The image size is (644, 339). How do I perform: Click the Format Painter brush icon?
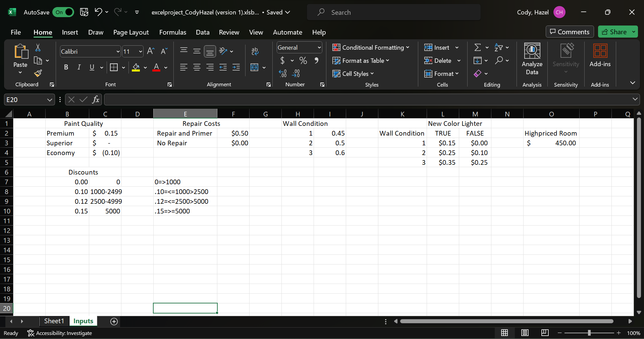click(38, 73)
